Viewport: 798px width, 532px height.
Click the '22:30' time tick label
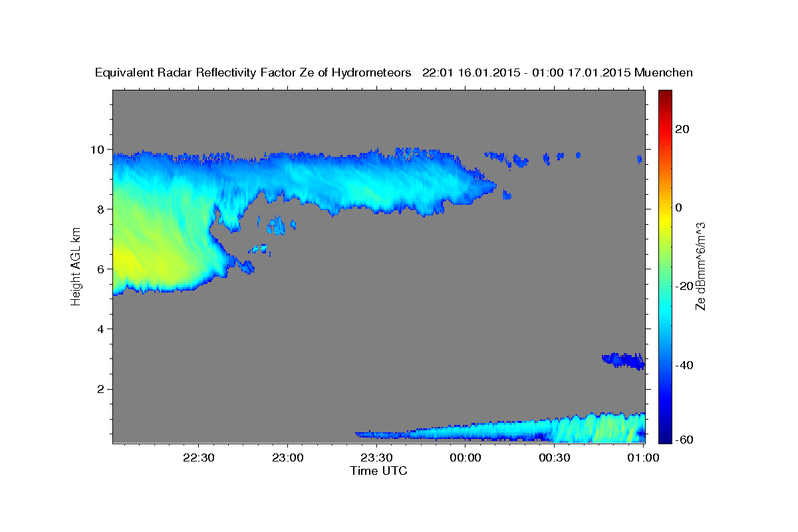(198, 458)
